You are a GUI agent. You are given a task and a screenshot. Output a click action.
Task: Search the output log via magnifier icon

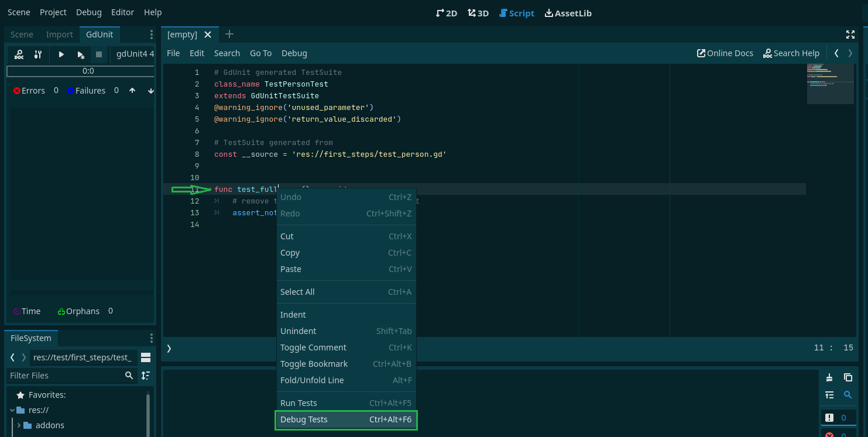click(x=848, y=395)
